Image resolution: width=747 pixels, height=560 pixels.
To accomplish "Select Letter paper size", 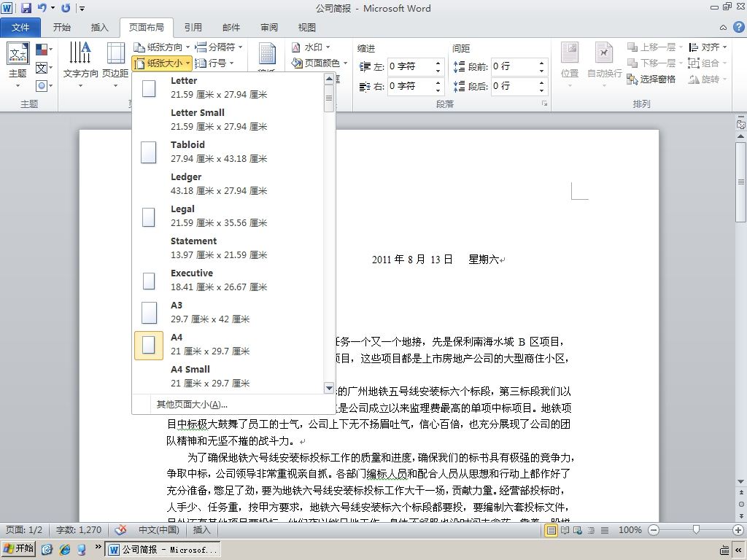I will [x=228, y=87].
